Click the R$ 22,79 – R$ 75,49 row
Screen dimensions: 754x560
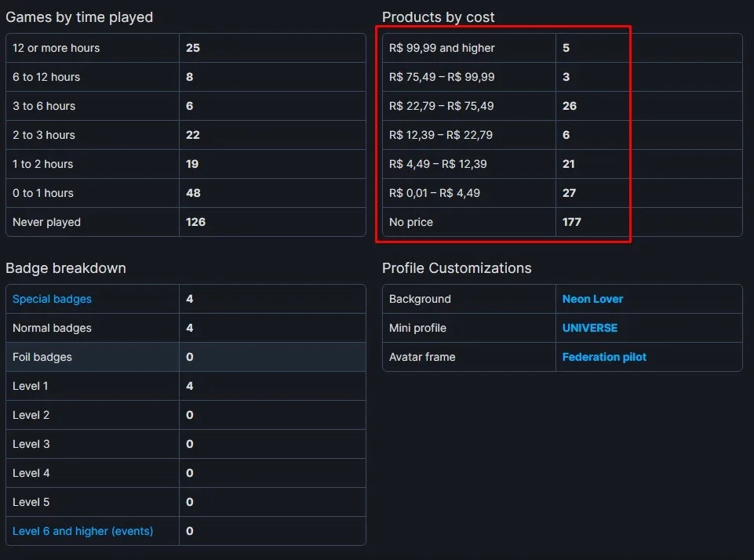point(562,106)
